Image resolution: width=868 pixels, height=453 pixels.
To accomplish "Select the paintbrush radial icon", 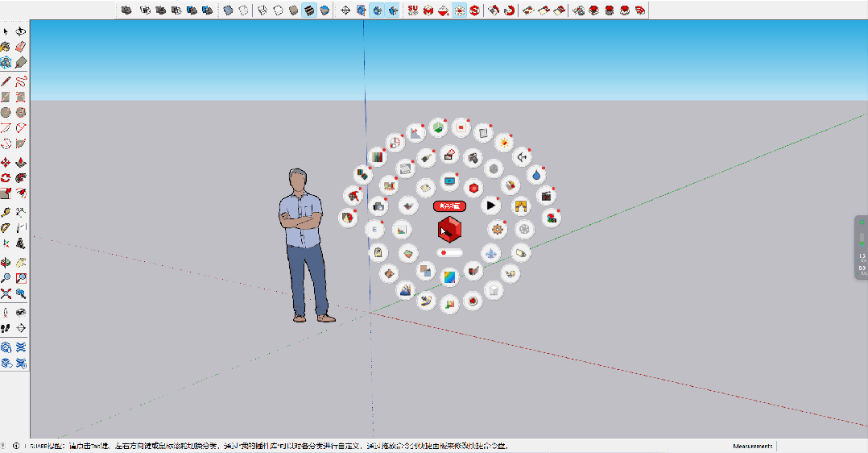I will pos(426,158).
